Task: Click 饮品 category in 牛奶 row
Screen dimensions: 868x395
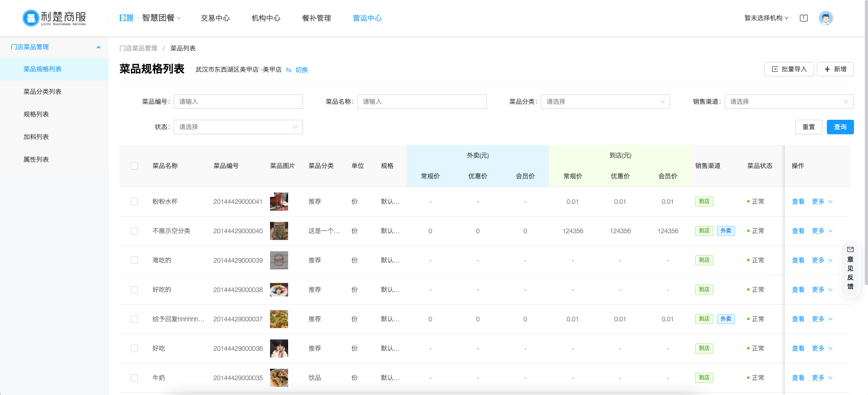Action: click(315, 378)
